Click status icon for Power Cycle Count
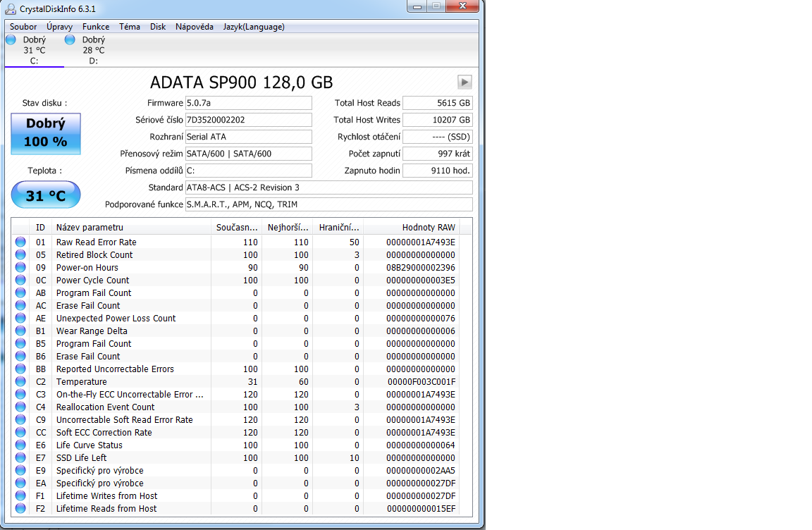812x530 pixels. tap(20, 280)
